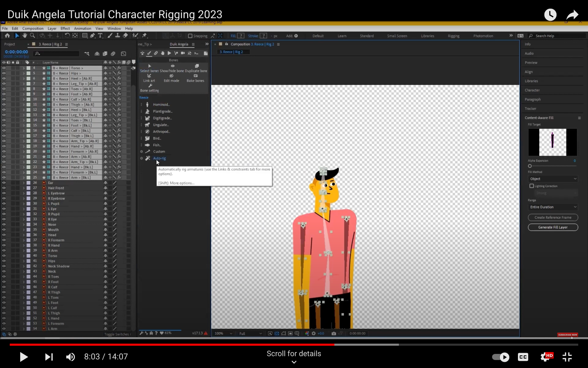Click the Bake bones icon
This screenshot has height=368, width=588.
tap(196, 76)
